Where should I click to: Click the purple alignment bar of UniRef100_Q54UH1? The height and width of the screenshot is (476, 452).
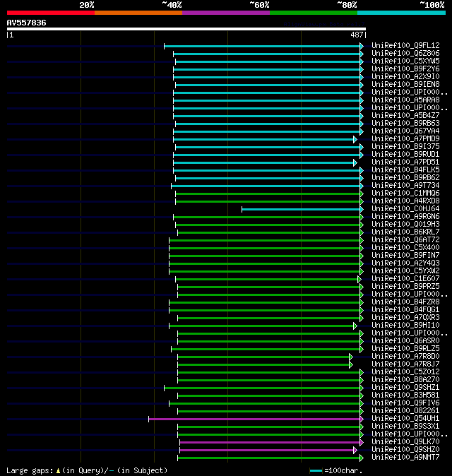[x=254, y=420]
